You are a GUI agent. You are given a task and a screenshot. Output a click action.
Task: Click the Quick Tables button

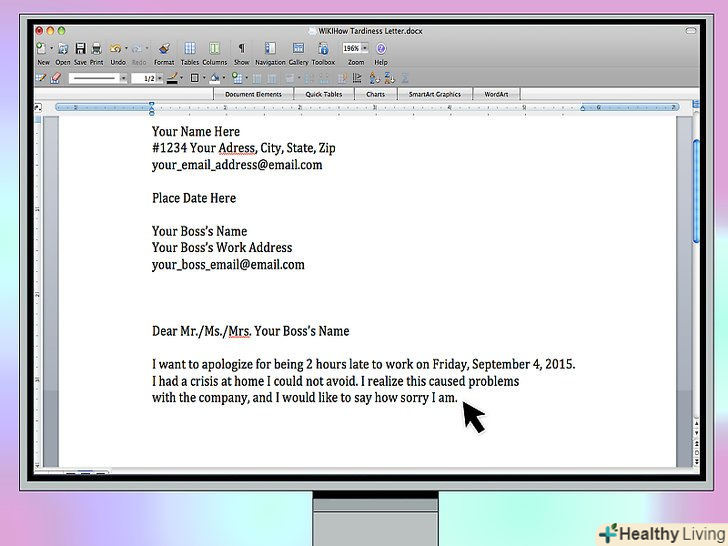point(322,95)
